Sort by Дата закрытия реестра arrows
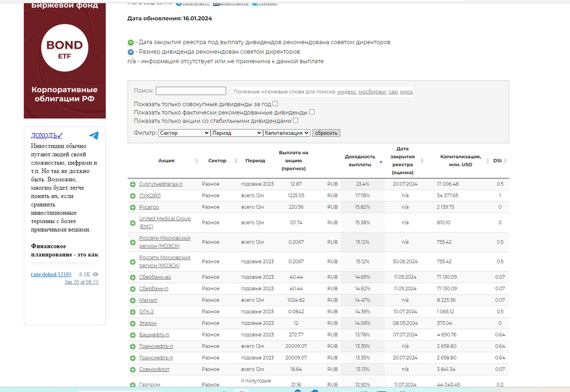The height and width of the screenshot is (392, 570). pos(422,161)
